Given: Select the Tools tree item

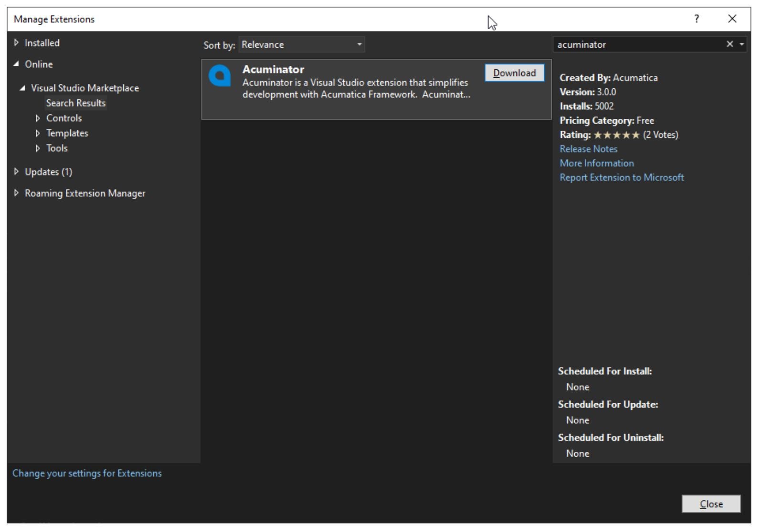Looking at the screenshot, I should [x=57, y=148].
